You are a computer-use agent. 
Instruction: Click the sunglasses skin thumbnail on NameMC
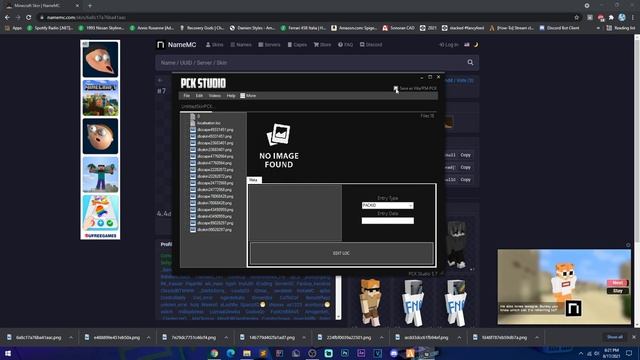370,303
